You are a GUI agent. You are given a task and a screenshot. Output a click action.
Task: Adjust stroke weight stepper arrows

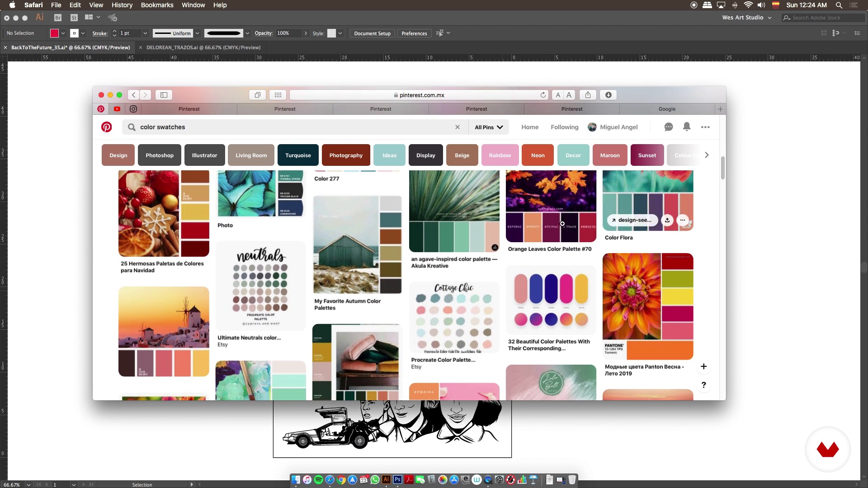click(114, 33)
